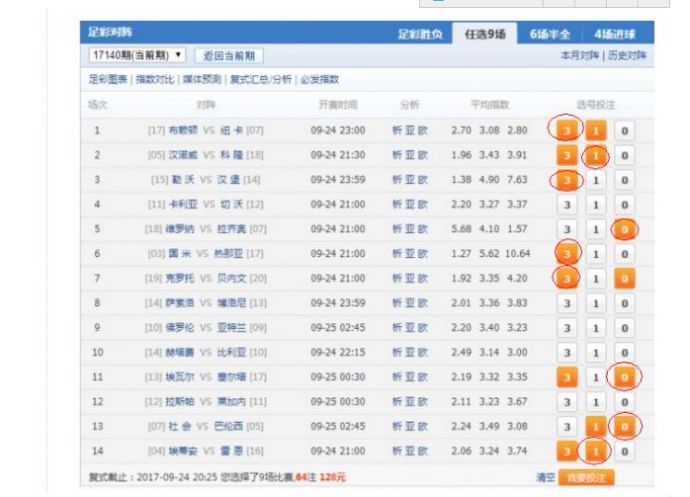Toggle pick 0 for match 13
The image size is (690, 497).
tap(624, 427)
